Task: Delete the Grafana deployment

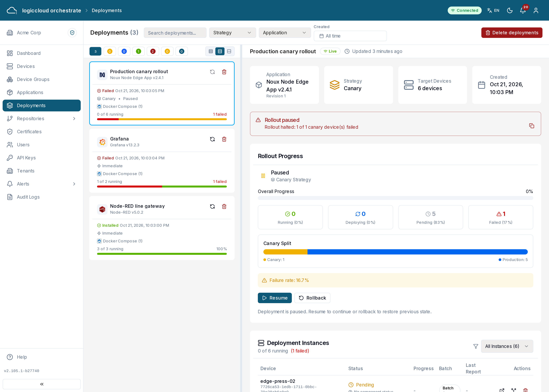Action: (x=224, y=139)
